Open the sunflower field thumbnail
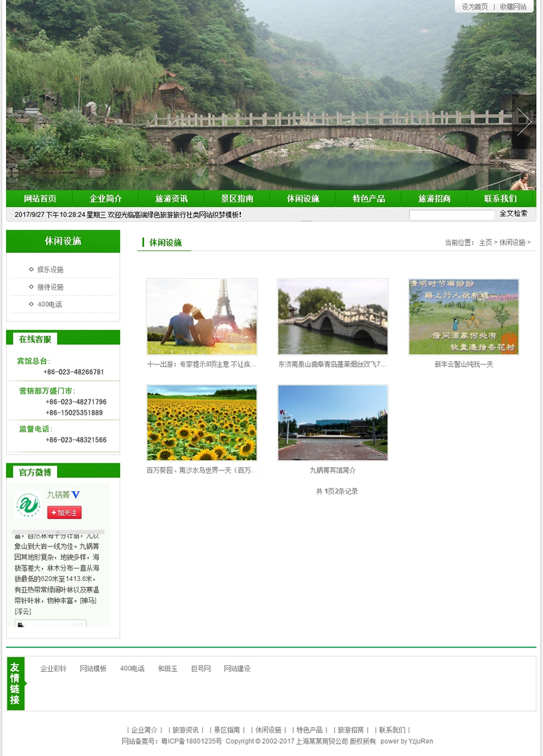The height and width of the screenshot is (756, 543). [202, 423]
